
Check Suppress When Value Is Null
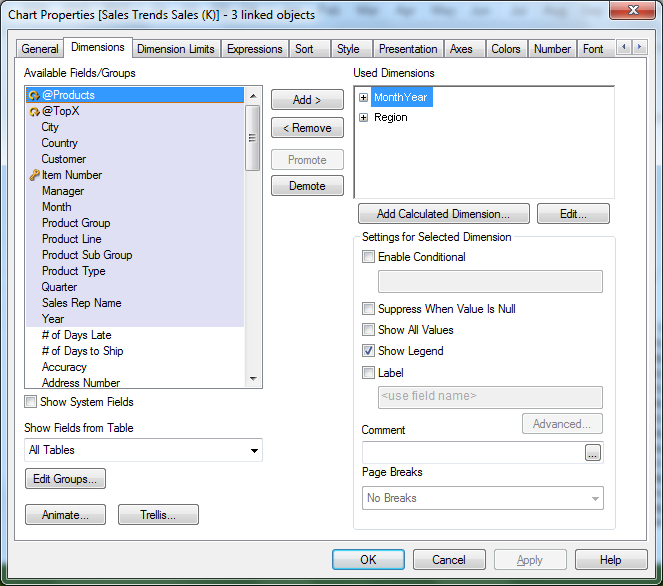(368, 309)
